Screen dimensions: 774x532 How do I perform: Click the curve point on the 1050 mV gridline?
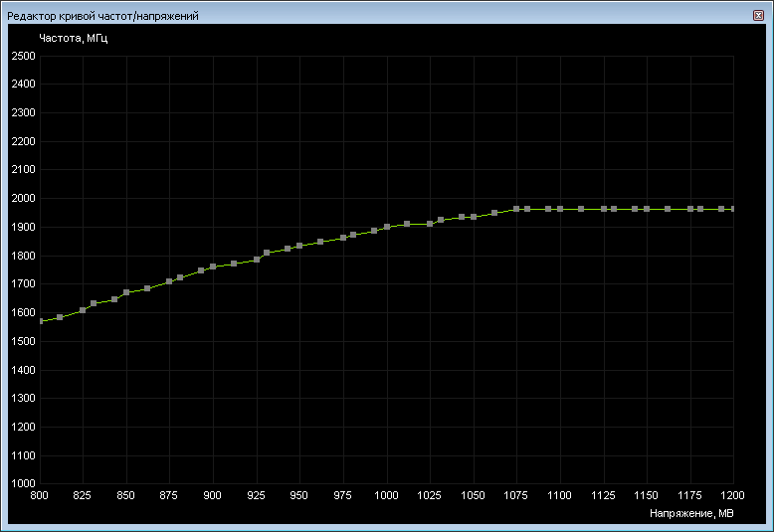[x=474, y=217]
